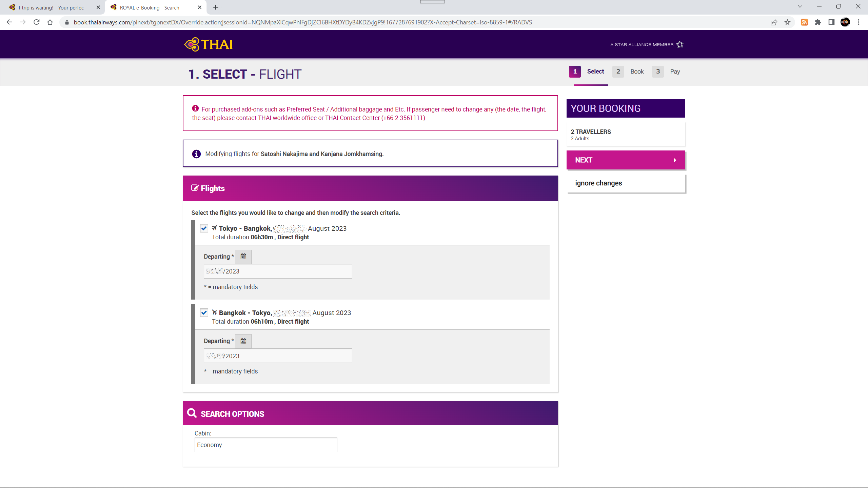Viewport: 868px width, 488px height.
Task: Open the Chrome profile avatar
Action: pyautogui.click(x=845, y=22)
